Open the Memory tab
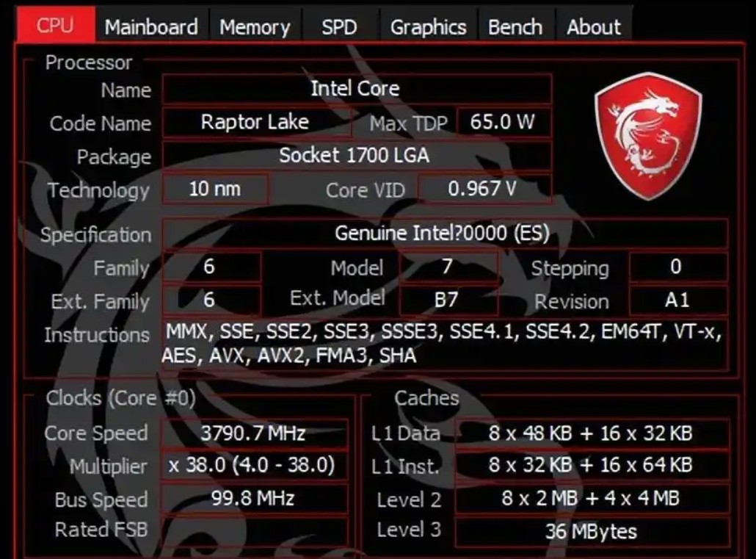Viewport: 756px width, 559px height. [x=255, y=26]
